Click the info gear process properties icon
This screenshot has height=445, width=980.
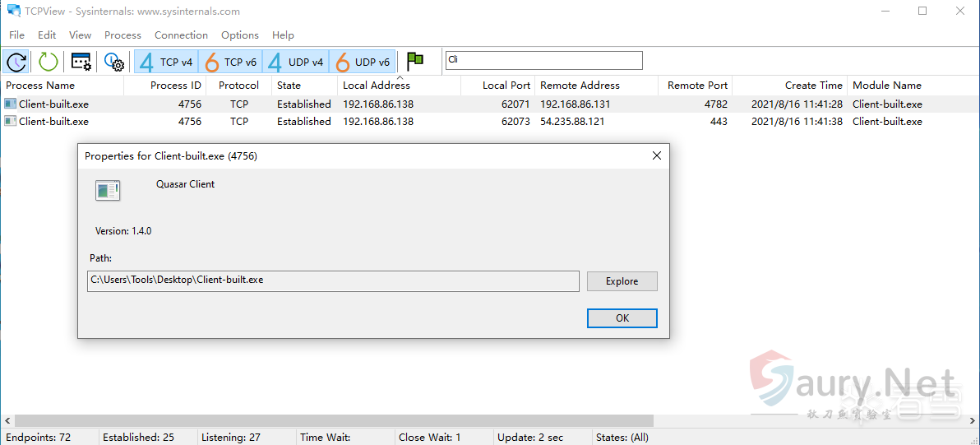[113, 62]
